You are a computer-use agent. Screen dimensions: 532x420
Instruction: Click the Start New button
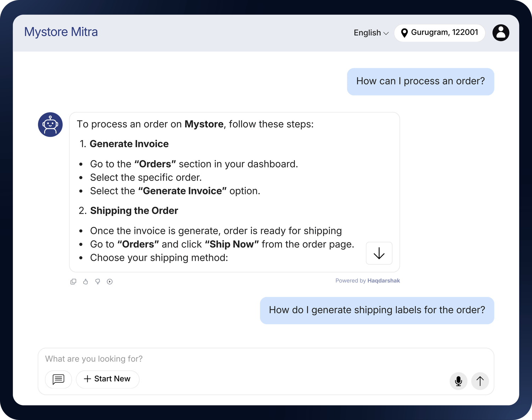click(x=107, y=379)
